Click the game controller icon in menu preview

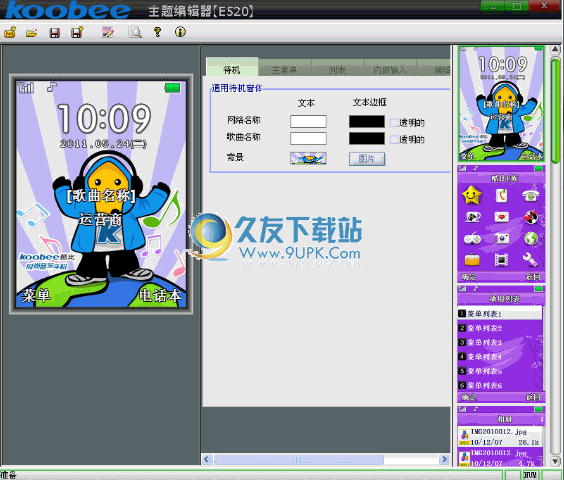(x=472, y=238)
